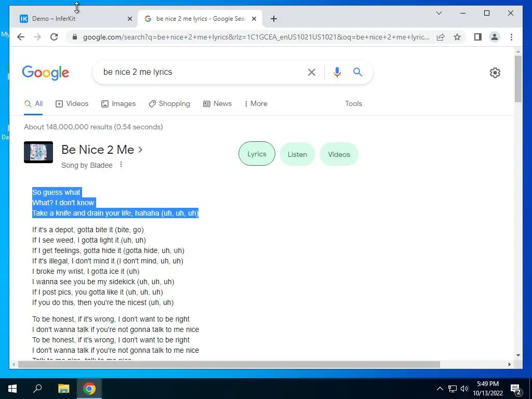
Task: Select the Lyrics chip
Action: pyautogui.click(x=257, y=154)
